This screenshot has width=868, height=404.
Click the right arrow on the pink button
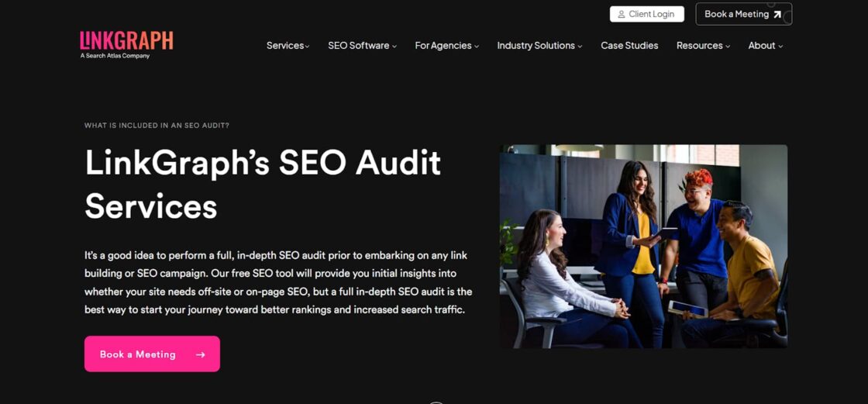[201, 354]
